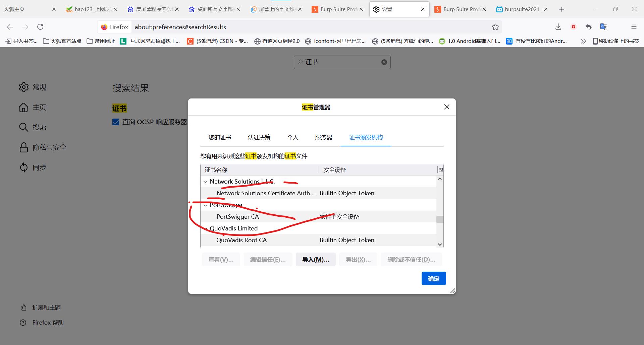Sort by the 安全设备 column header

click(378, 170)
